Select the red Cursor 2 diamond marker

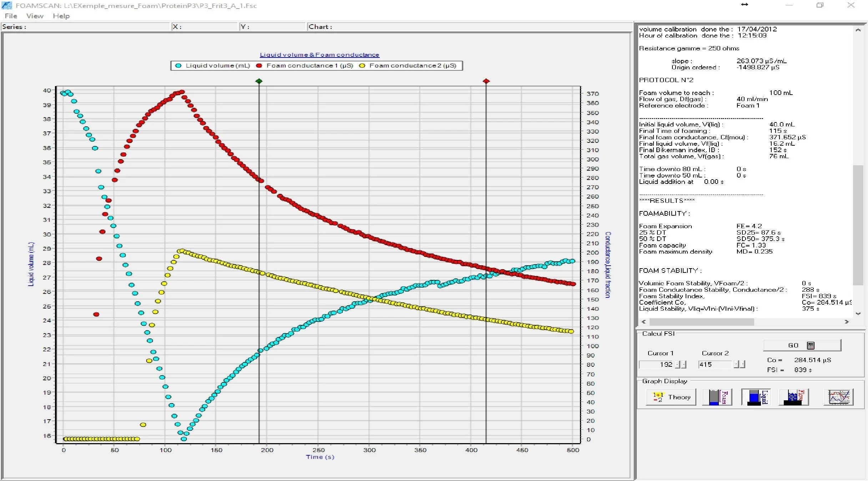486,81
